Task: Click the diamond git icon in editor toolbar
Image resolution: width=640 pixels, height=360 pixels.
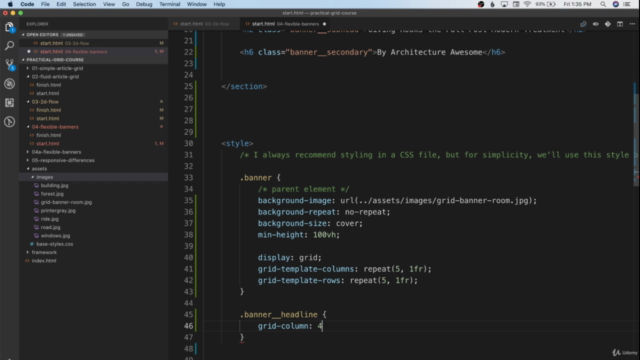Action: coord(608,24)
